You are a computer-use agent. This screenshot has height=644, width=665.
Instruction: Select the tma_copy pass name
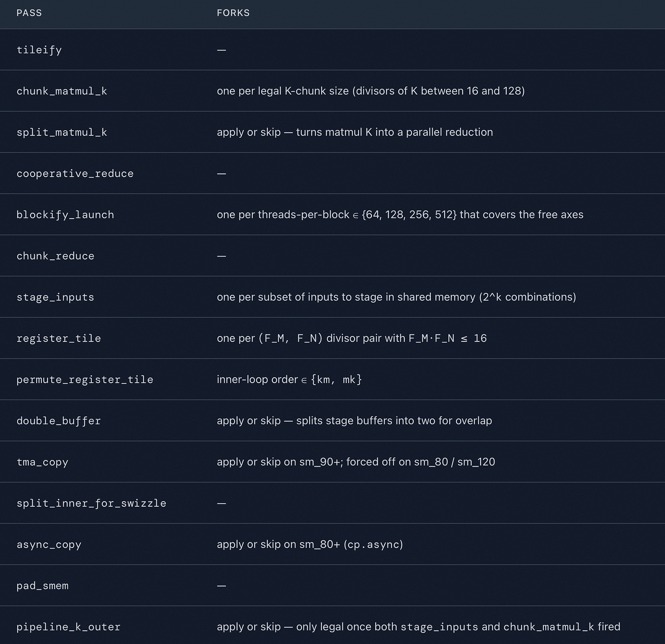[42, 462]
